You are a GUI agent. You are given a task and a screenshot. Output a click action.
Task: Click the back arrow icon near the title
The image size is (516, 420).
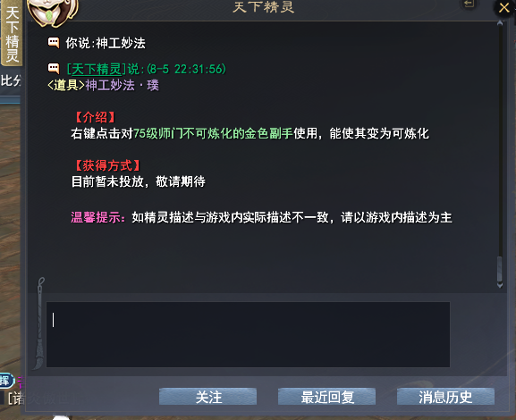point(469,4)
